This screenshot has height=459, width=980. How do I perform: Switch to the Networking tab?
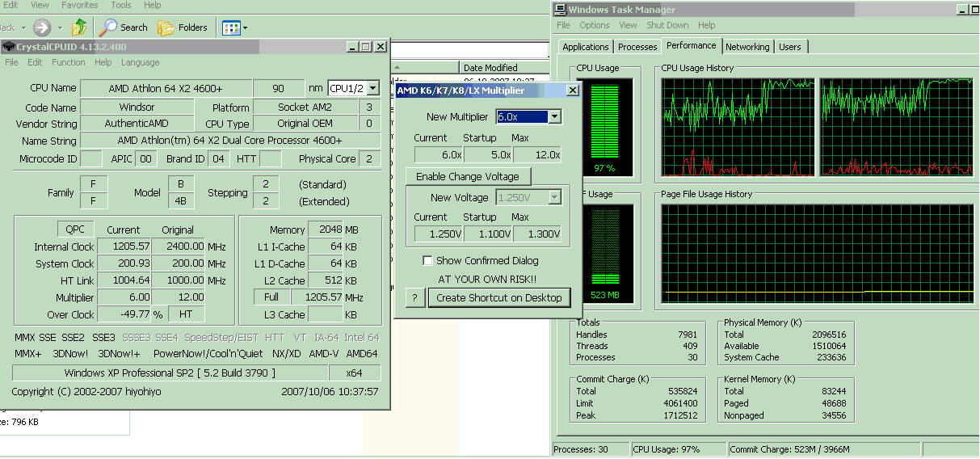click(747, 47)
